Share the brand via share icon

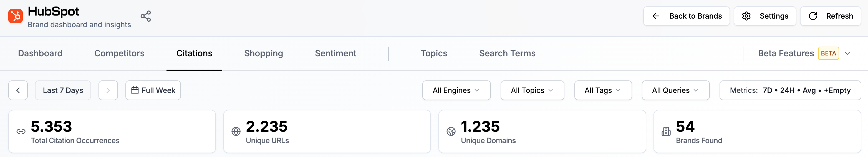[x=146, y=16]
